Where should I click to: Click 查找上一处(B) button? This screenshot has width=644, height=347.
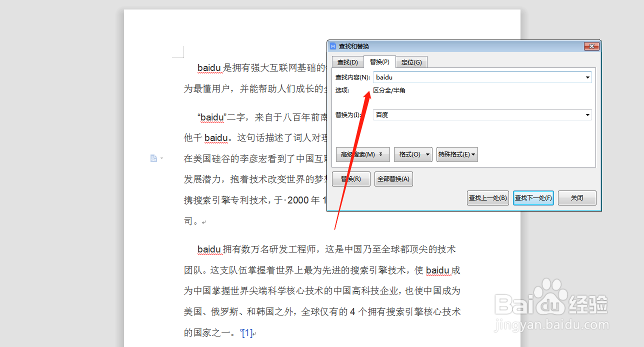[x=488, y=198]
